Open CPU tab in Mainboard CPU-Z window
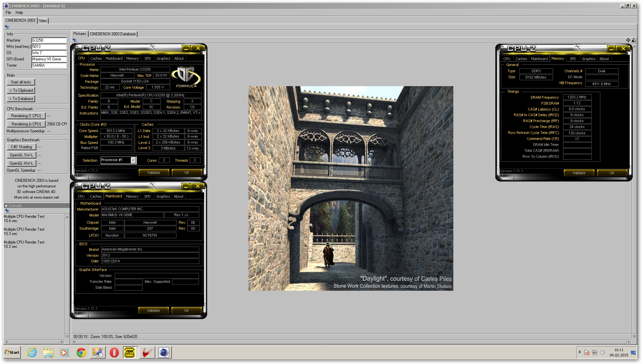The width and height of the screenshot is (642, 364). pyautogui.click(x=81, y=196)
